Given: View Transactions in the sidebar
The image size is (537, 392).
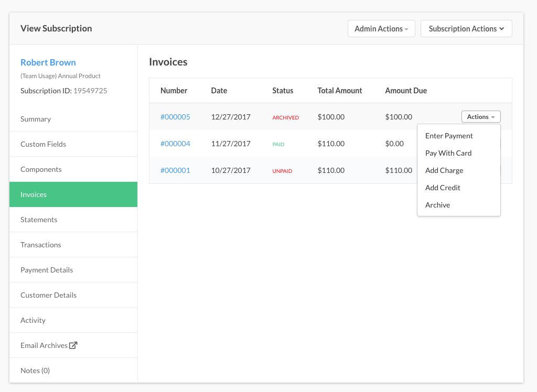Looking at the screenshot, I should [73, 245].
